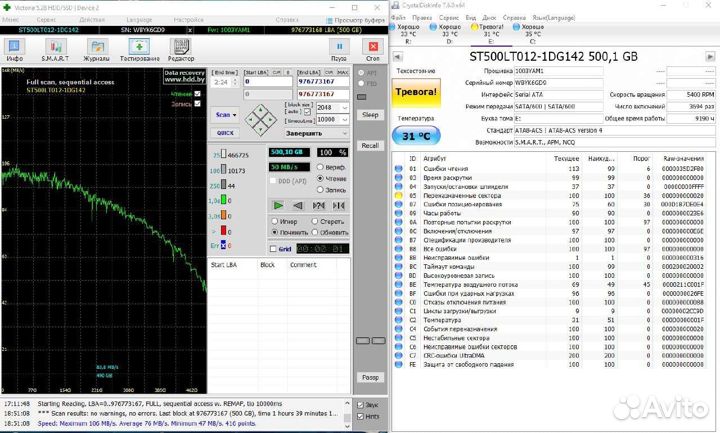Open the S.M.A.R.T section in Victoria
This screenshot has width=720, height=433.
(x=56, y=50)
